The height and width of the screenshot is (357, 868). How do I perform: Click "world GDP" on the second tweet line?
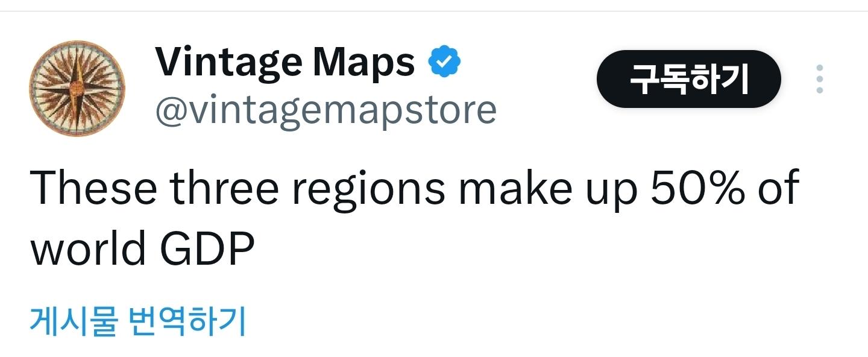pyautogui.click(x=142, y=248)
